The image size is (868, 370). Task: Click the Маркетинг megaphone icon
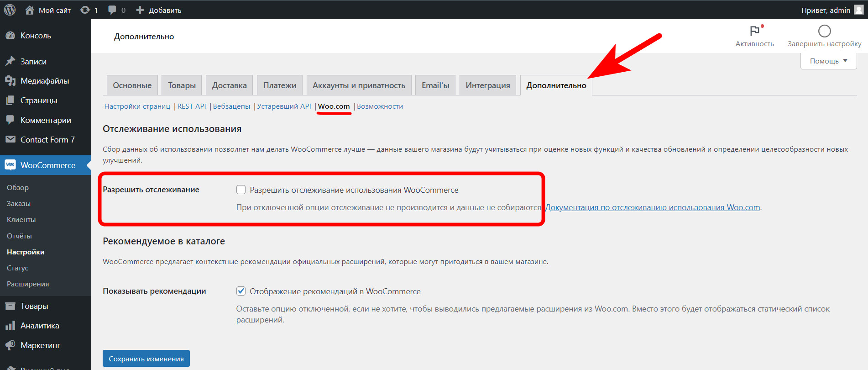pos(10,345)
